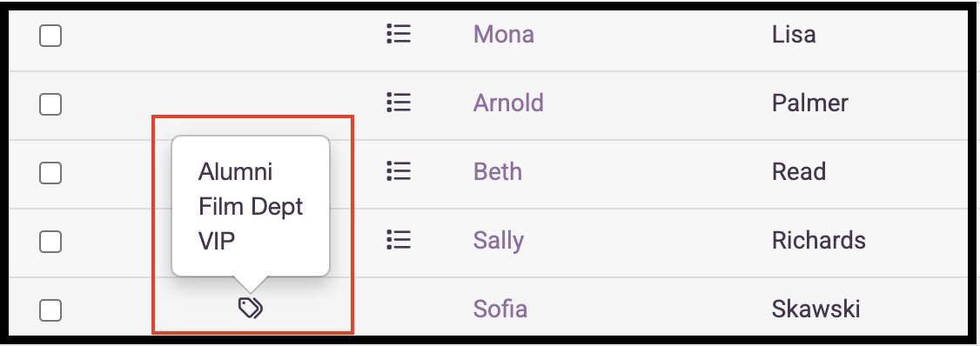The width and height of the screenshot is (980, 346).
Task: Click the Skawski last name cell
Action: point(816,309)
